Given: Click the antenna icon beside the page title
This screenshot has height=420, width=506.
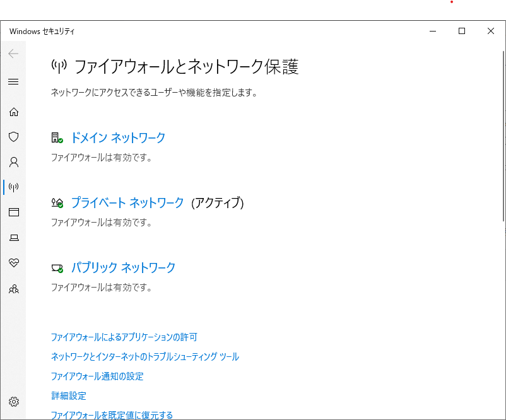Looking at the screenshot, I should click(x=59, y=66).
